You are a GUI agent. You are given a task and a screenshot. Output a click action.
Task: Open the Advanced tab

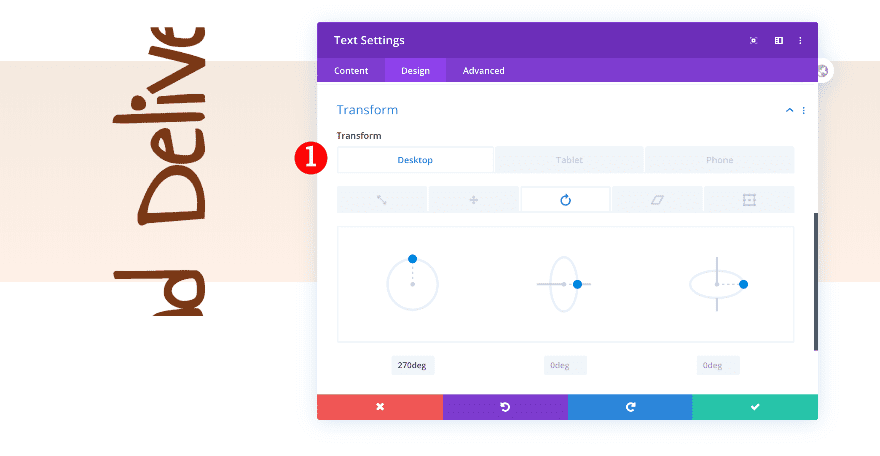click(x=483, y=71)
